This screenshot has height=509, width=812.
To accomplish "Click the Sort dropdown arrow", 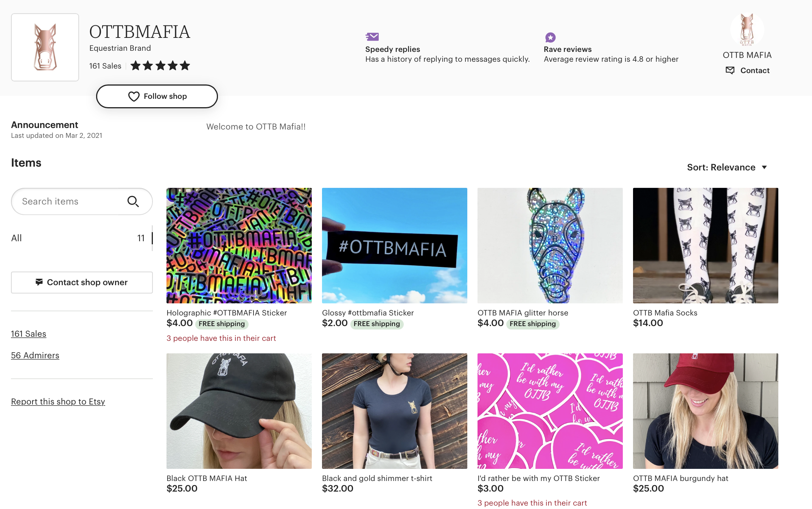I will 764,167.
